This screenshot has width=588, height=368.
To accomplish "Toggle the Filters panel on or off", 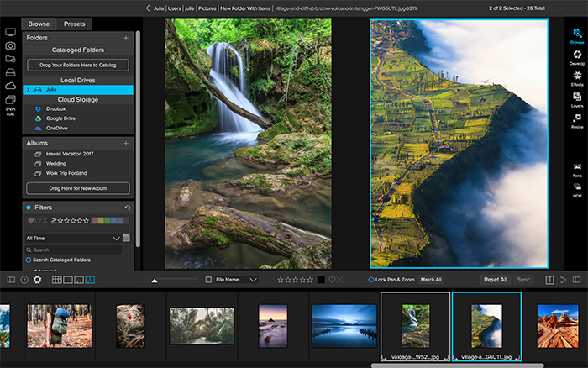I will (29, 207).
